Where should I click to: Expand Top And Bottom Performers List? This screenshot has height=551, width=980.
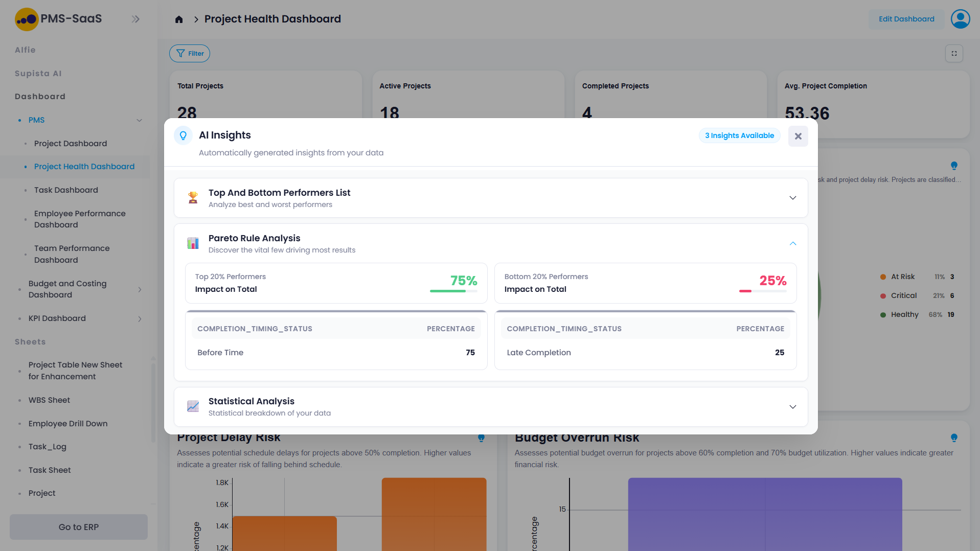pos(792,198)
